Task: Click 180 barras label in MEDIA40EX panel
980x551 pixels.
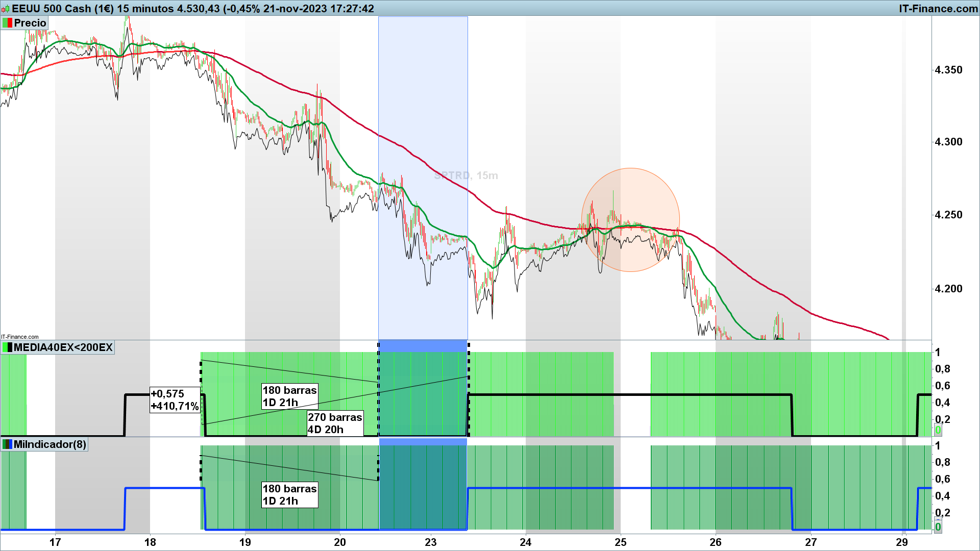Action: tap(289, 396)
